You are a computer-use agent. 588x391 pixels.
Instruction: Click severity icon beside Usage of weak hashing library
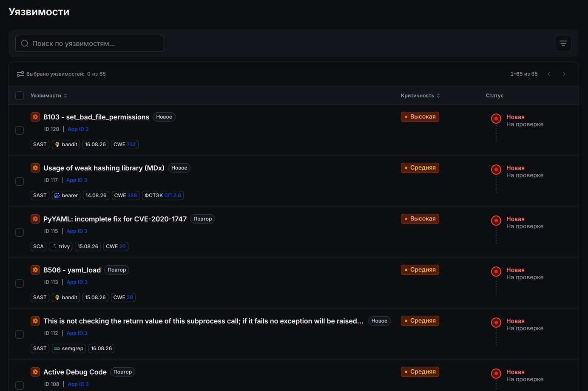(35, 168)
